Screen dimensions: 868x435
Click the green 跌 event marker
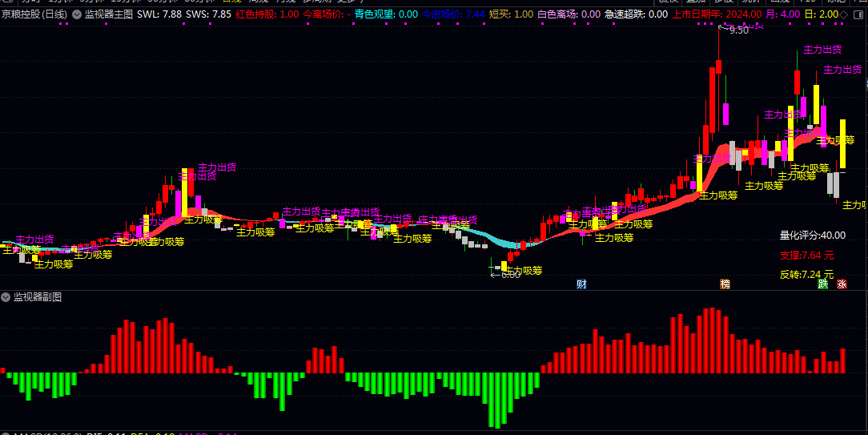(x=823, y=284)
